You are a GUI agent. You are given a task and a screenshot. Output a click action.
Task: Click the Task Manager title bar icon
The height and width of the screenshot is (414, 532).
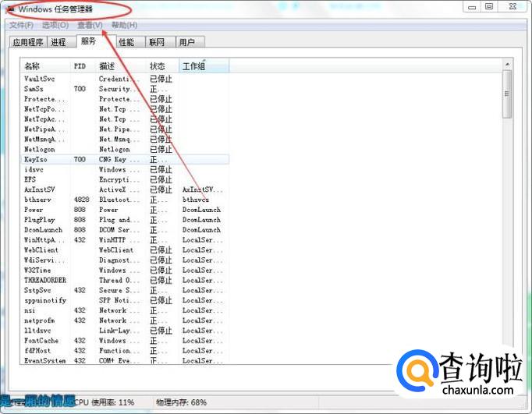tap(10, 9)
